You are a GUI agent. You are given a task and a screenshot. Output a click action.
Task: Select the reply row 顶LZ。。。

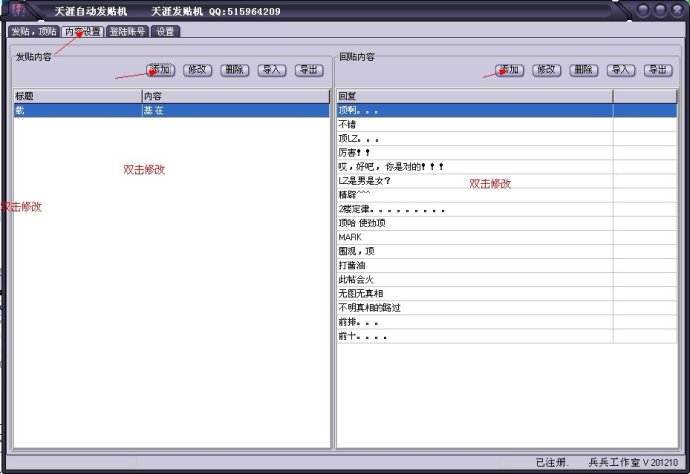coord(507,139)
